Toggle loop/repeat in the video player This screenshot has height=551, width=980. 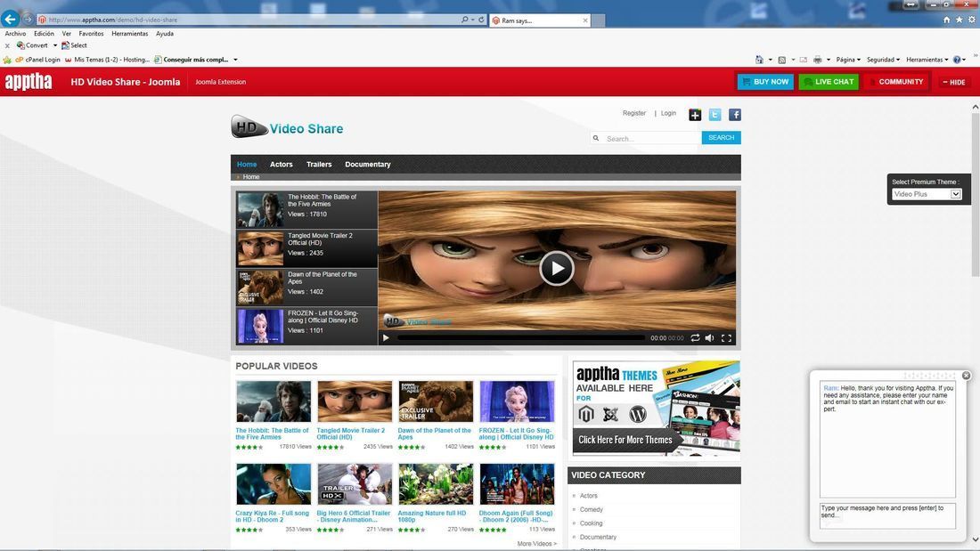coord(695,338)
